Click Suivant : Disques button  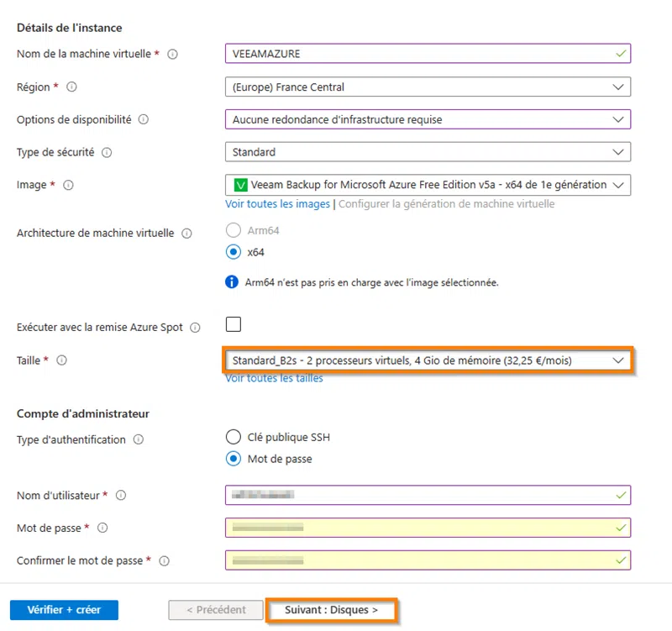click(x=331, y=610)
